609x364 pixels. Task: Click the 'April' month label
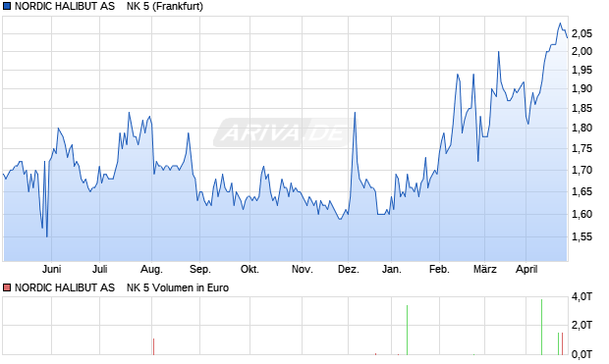[x=526, y=269]
